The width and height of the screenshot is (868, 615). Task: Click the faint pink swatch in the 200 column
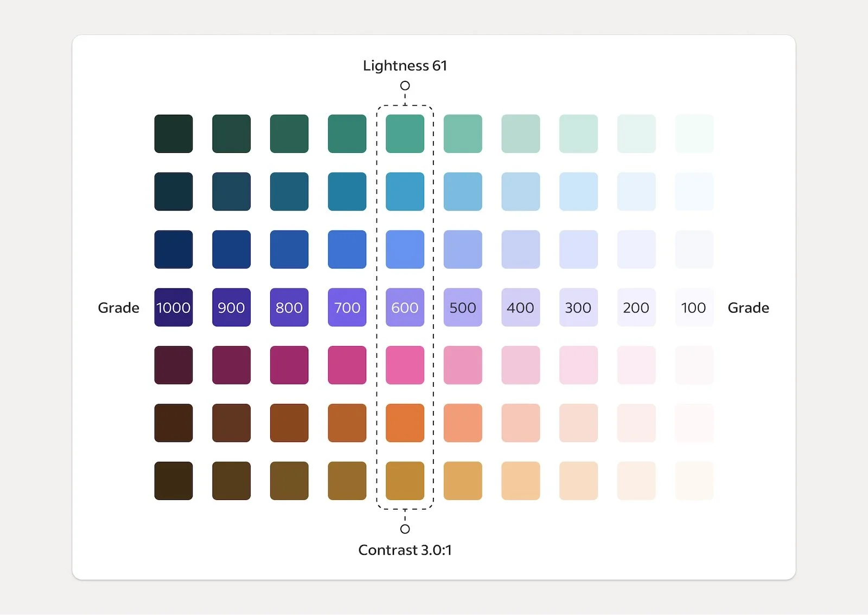[636, 365]
